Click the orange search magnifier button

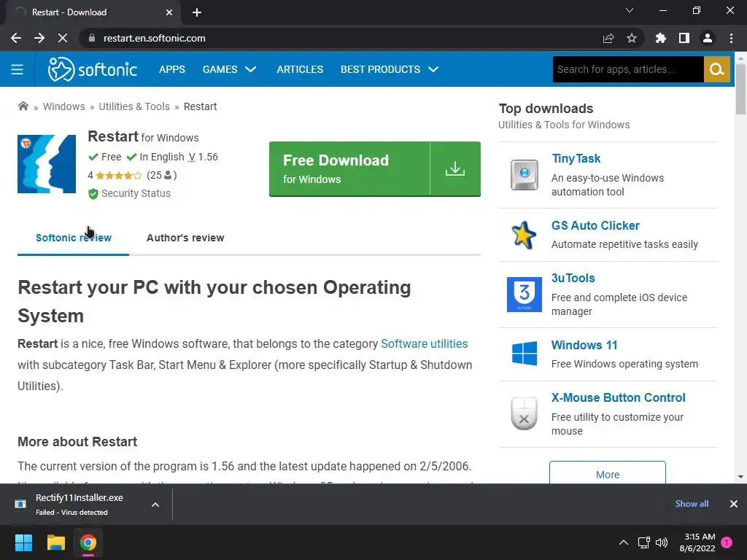pos(717,69)
